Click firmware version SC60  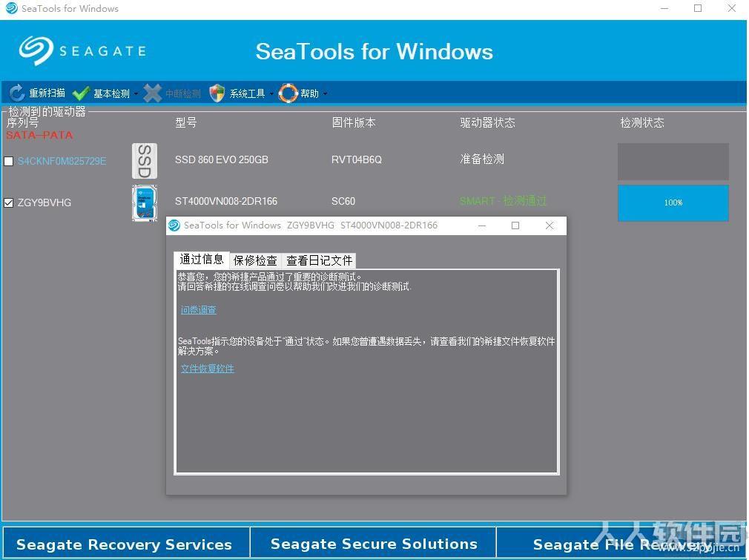click(343, 201)
